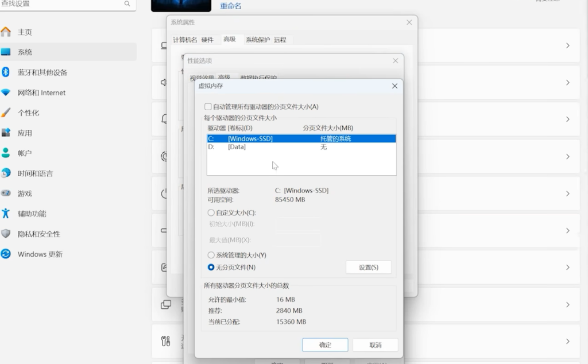The width and height of the screenshot is (588, 364).
Task: Select the 蓝牙和其他设备 Bluetooth icon
Action: (x=6, y=72)
